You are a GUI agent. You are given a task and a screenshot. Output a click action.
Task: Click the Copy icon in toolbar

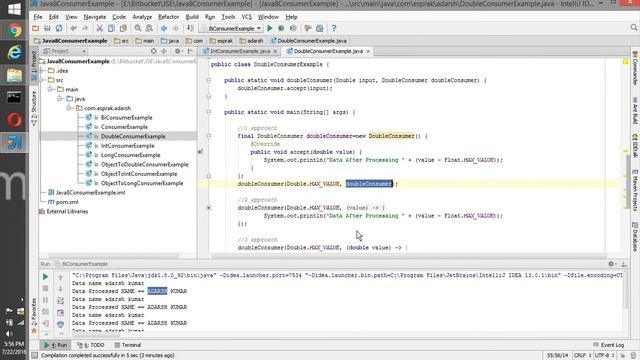coord(111,28)
